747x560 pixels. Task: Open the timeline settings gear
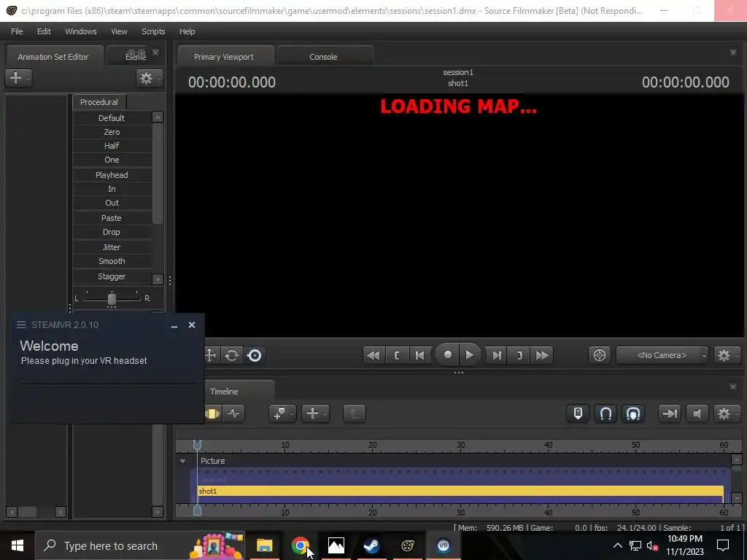[726, 413]
